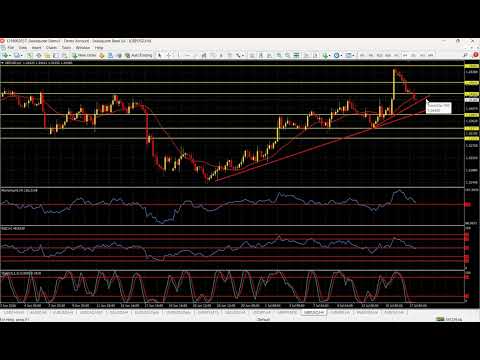The width and height of the screenshot is (480, 360).
Task: Toggle the Market Watch panel icon
Action: point(29,55)
